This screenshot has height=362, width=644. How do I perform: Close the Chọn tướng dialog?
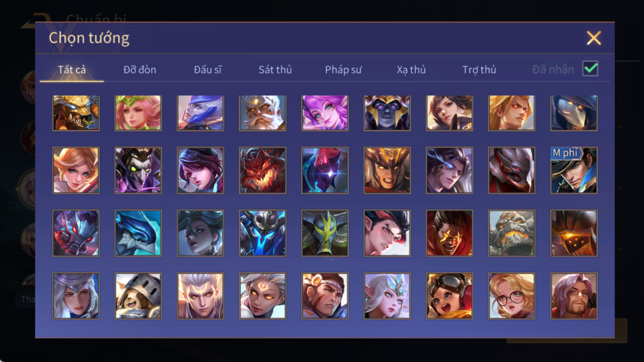[x=593, y=38]
